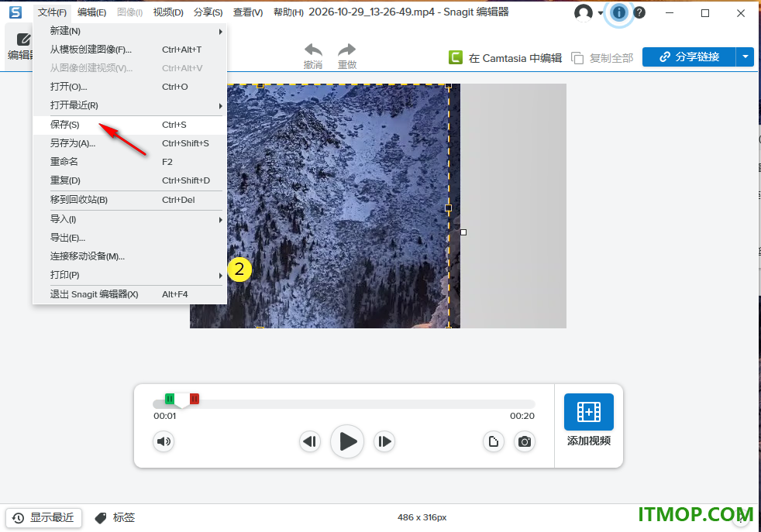
Task: Expand the 新建(N) submenu
Action: click(129, 31)
